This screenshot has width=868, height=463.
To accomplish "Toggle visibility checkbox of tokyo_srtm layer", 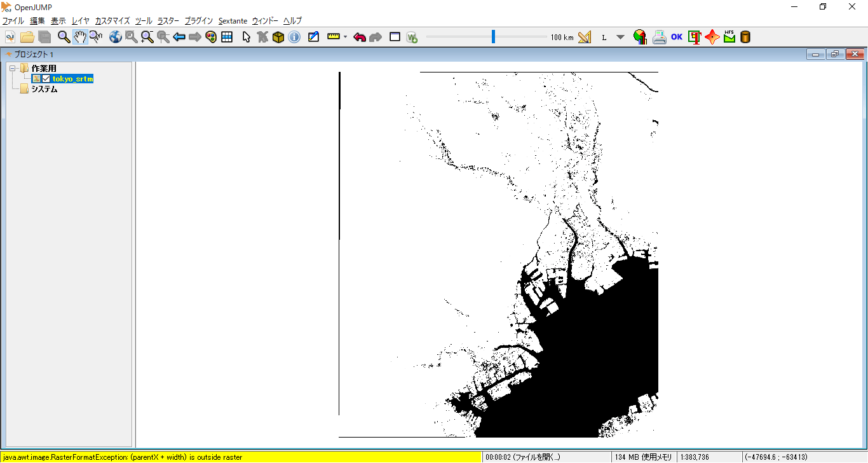I will (46, 79).
